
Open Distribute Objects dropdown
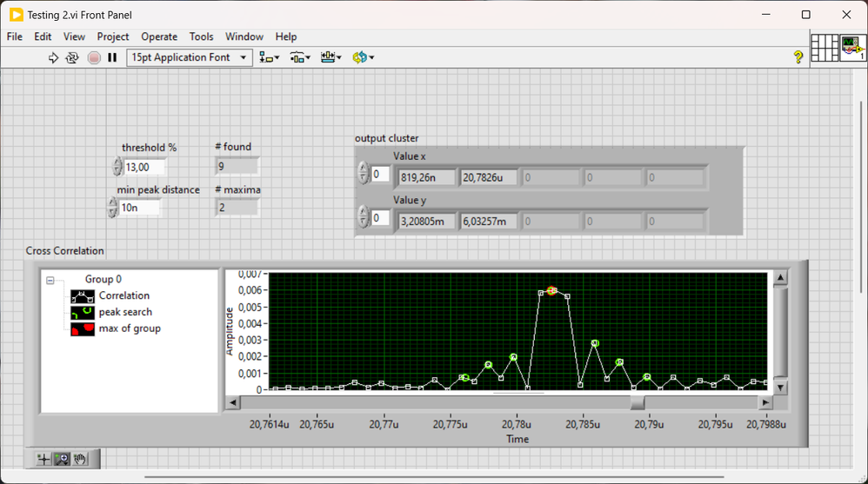click(x=300, y=57)
